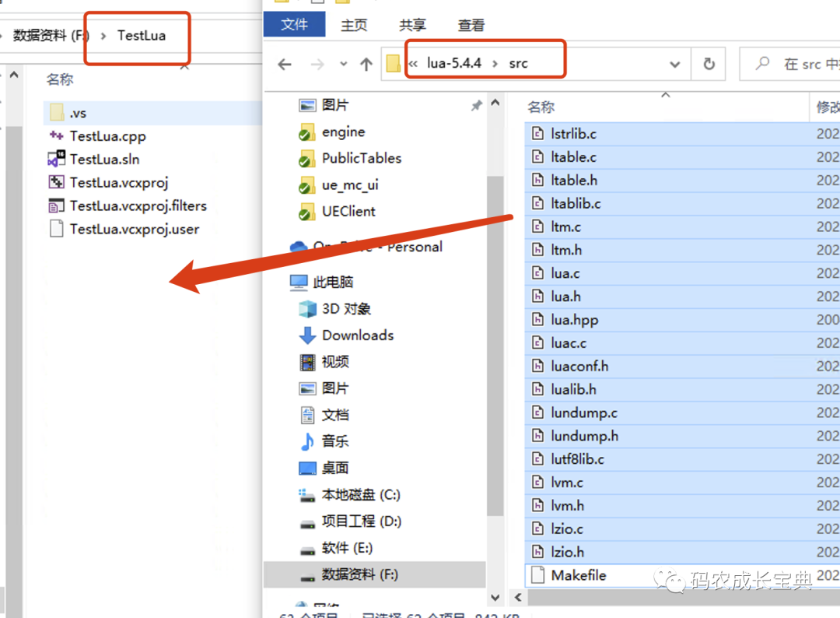The height and width of the screenshot is (618, 840).
Task: Open the address bar dropdown list
Action: tap(674, 63)
